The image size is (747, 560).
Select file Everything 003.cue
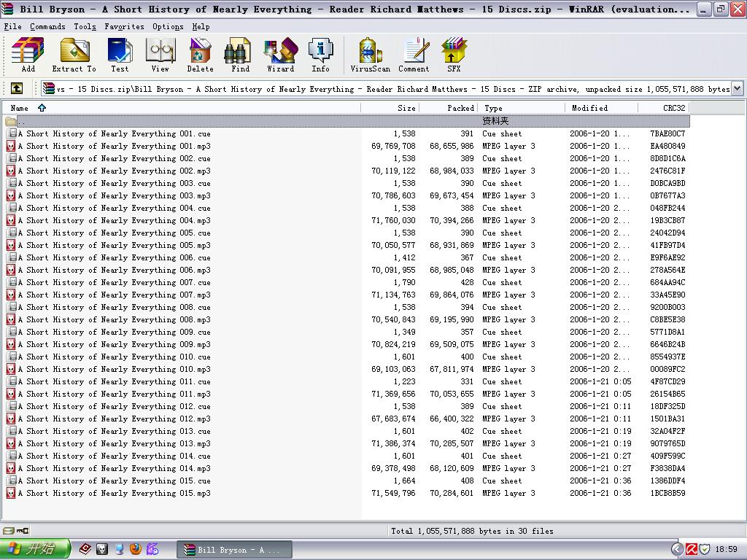coord(114,183)
